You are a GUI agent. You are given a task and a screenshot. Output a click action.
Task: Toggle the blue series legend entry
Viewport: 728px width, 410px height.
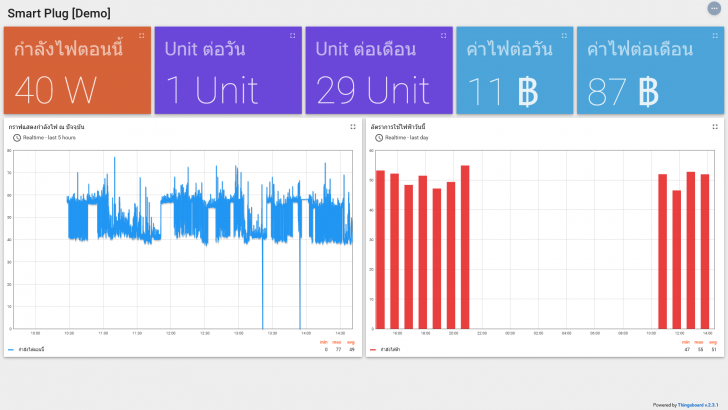point(26,349)
